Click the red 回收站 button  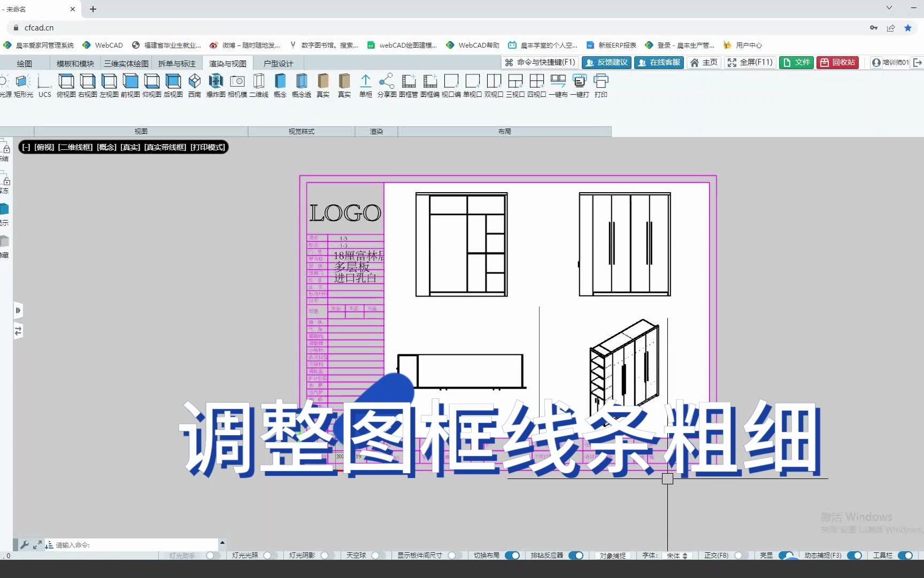pyautogui.click(x=837, y=63)
